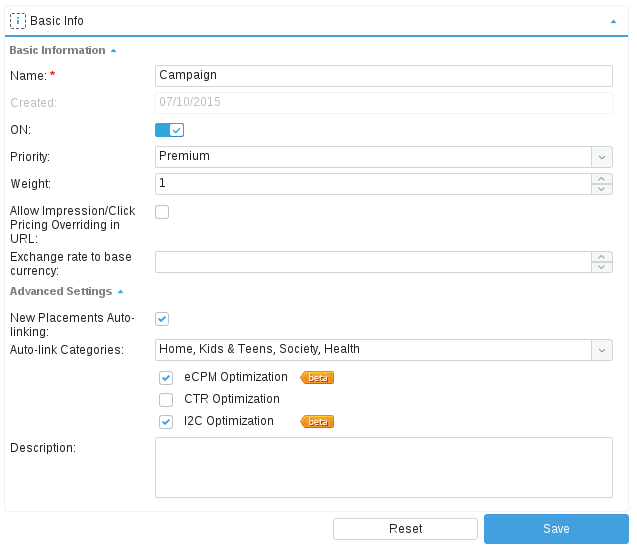Click the I2C Optimization beta tag
The height and width of the screenshot is (556, 637).
(317, 422)
